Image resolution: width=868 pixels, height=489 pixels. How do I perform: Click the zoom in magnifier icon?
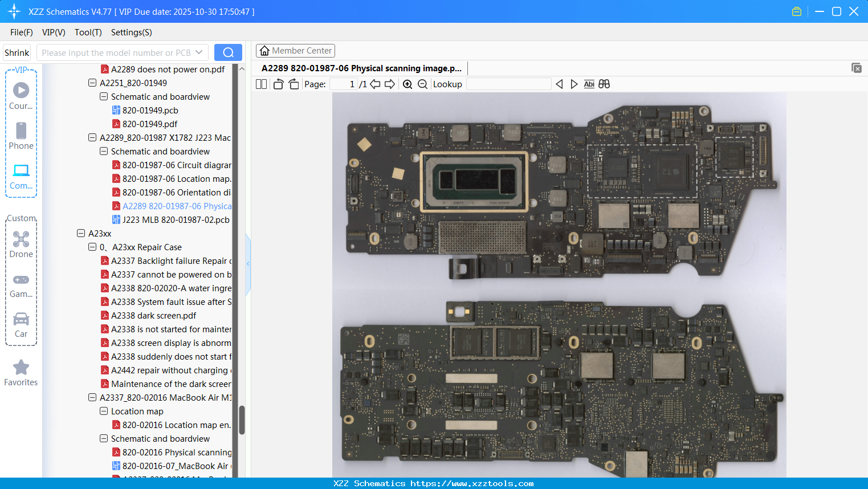coord(407,84)
